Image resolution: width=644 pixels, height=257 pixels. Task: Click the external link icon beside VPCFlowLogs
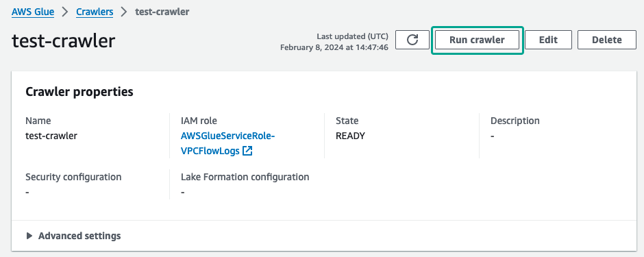pyautogui.click(x=247, y=151)
